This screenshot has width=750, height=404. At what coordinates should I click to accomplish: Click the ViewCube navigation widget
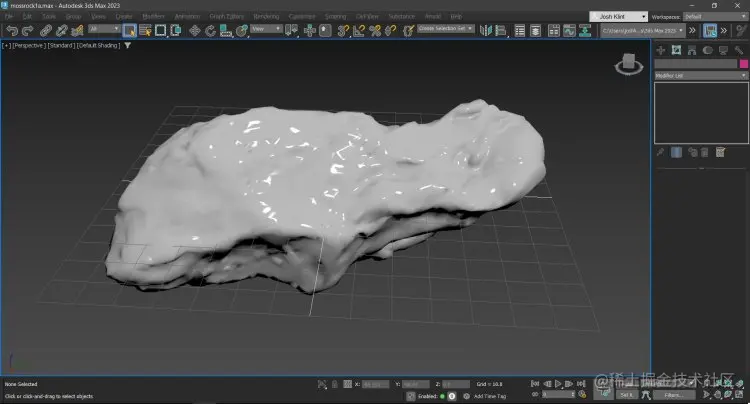point(629,64)
